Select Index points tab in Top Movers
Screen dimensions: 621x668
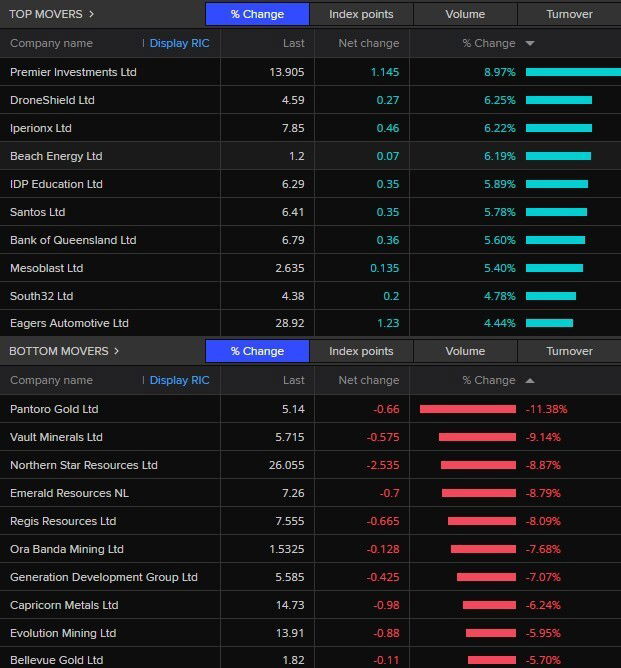pos(361,14)
